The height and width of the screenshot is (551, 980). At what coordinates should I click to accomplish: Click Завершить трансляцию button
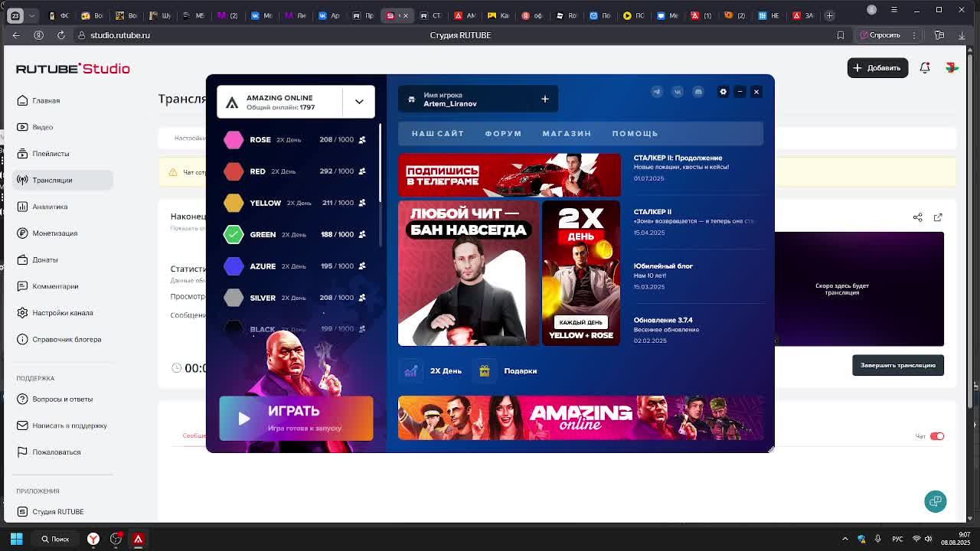tap(898, 365)
